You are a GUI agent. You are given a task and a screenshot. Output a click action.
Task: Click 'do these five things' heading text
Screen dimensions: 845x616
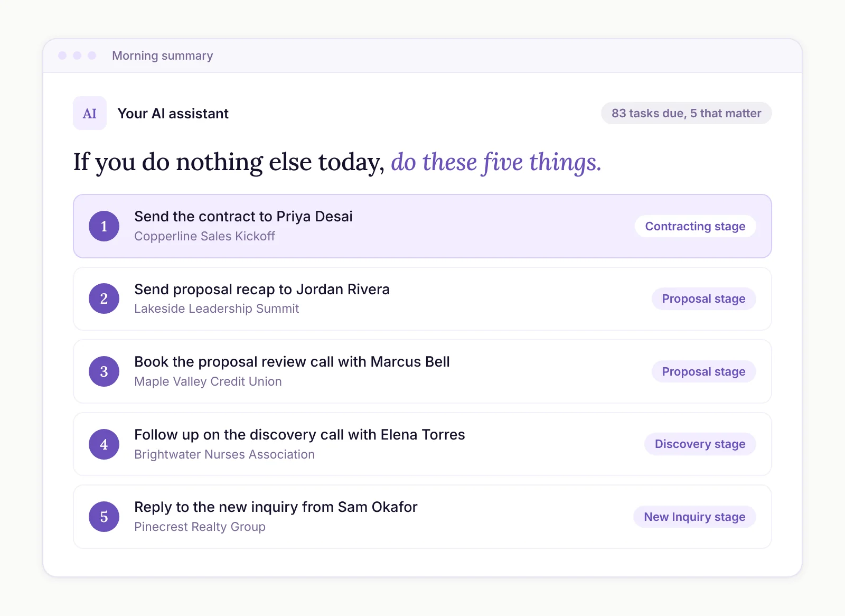[x=496, y=162]
